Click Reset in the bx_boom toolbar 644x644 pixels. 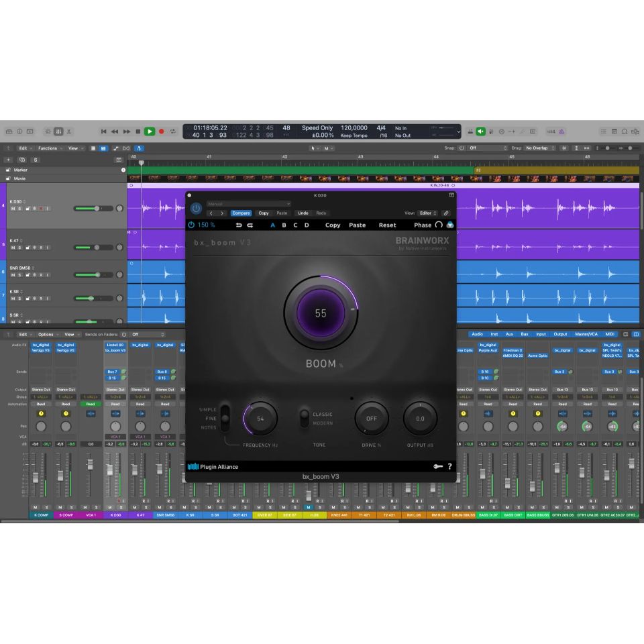387,225
